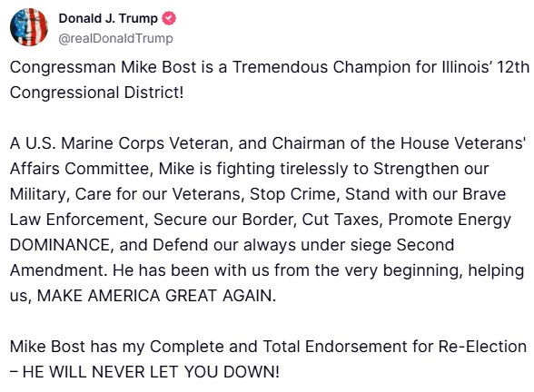Select the word "Tremendous" in the post
This screenshot has height=392, width=534.
280,67
